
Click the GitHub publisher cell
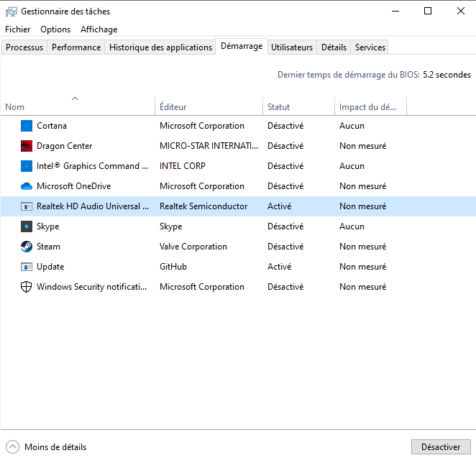pos(173,267)
